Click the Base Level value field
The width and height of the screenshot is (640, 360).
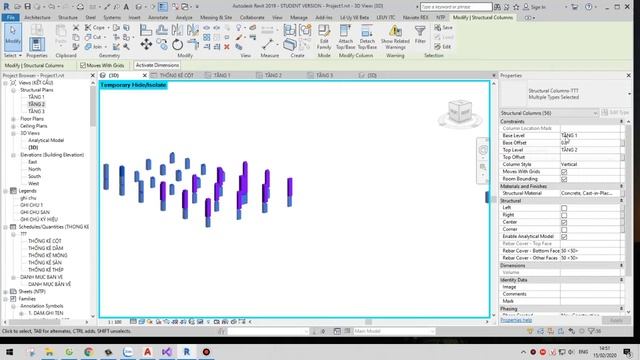(591, 136)
